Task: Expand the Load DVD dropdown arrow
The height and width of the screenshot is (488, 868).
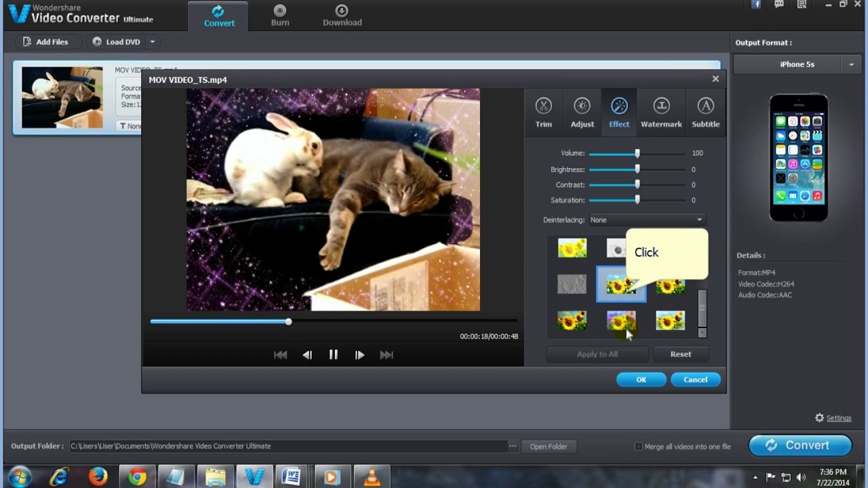Action: 153,42
